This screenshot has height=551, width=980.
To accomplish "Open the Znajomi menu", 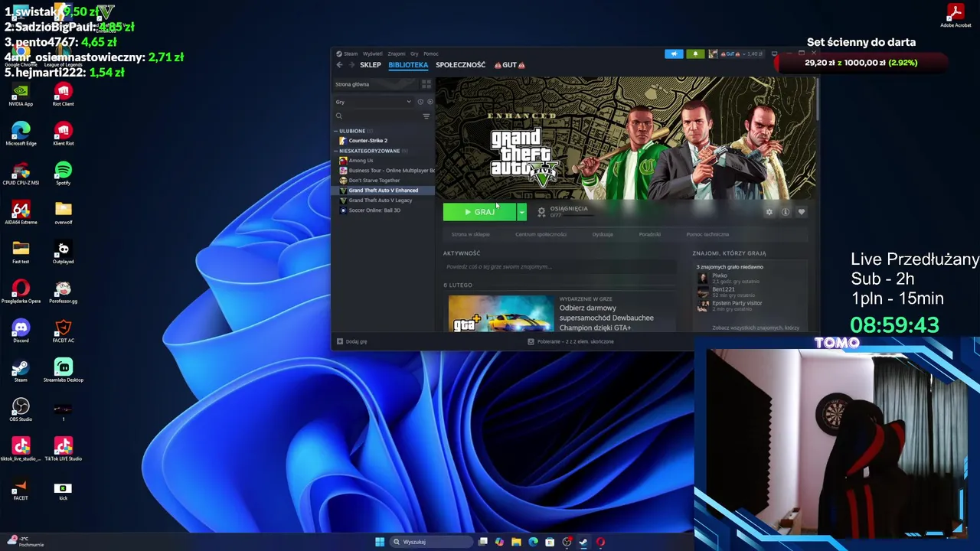I will 397,54.
